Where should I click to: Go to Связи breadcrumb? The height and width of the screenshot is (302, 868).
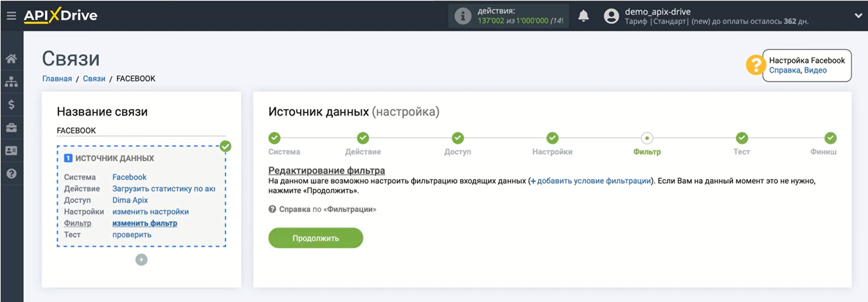[94, 78]
